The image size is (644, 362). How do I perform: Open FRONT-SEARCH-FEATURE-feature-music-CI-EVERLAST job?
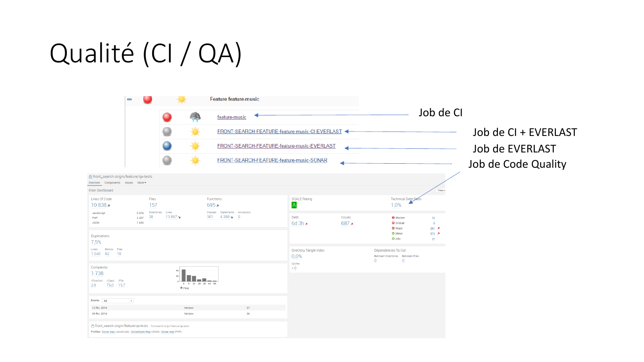279,132
